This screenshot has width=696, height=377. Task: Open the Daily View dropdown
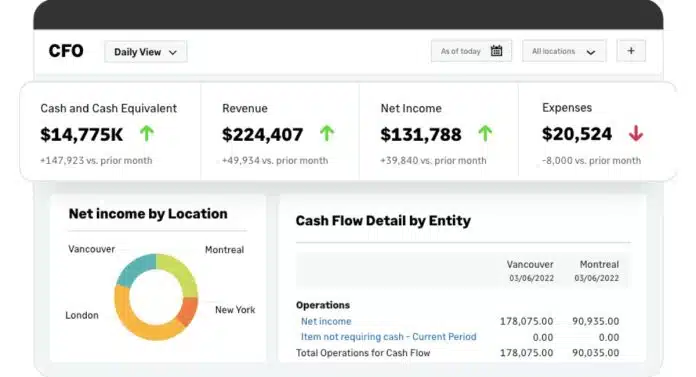pos(146,52)
